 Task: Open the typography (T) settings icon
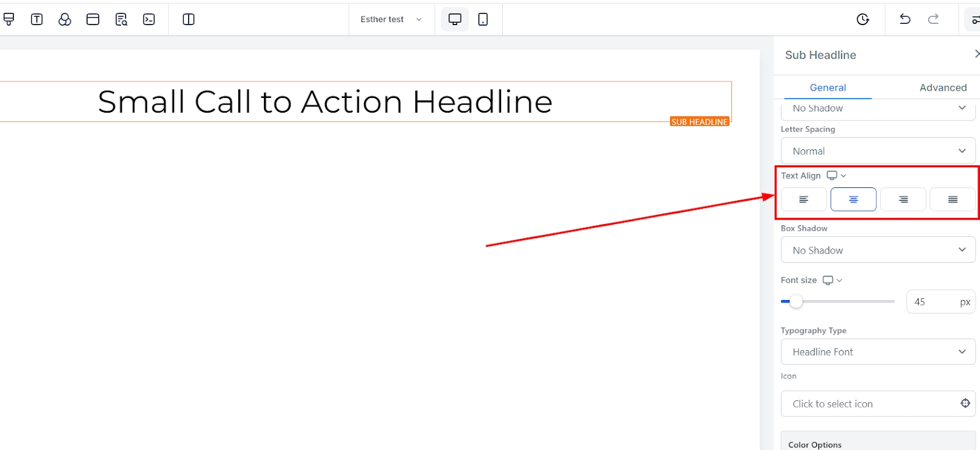click(37, 20)
